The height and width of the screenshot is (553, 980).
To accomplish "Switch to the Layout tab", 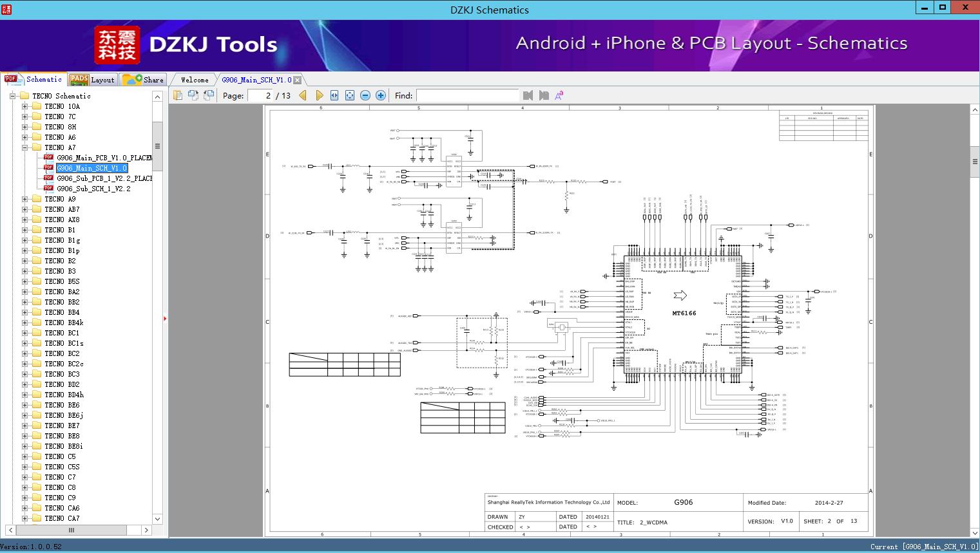I will click(92, 79).
